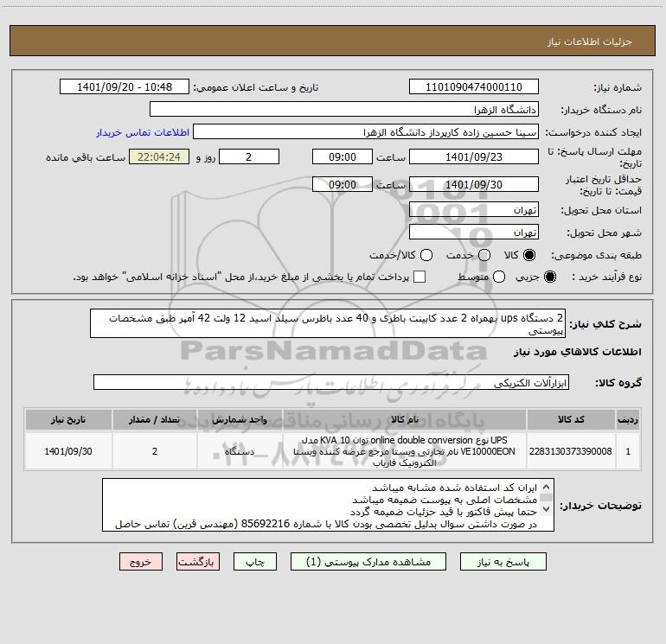Click the اطلاعات کالاهای مورد نیاز heading
This screenshot has width=666, height=644.
(577, 352)
